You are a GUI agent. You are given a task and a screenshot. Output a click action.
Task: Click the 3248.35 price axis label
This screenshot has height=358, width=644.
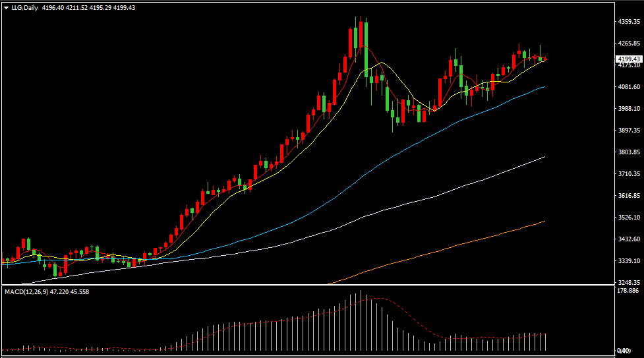tap(629, 282)
